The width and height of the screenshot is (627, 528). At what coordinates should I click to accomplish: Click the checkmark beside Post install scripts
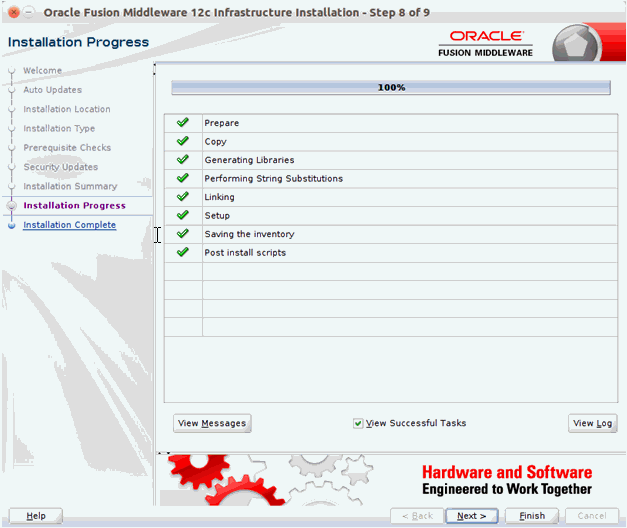point(183,252)
